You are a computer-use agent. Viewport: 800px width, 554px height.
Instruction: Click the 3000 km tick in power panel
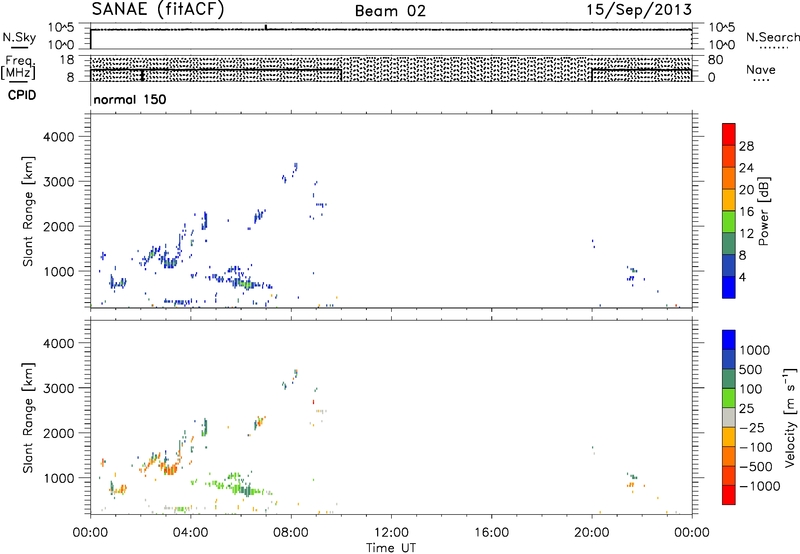pyautogui.click(x=59, y=182)
